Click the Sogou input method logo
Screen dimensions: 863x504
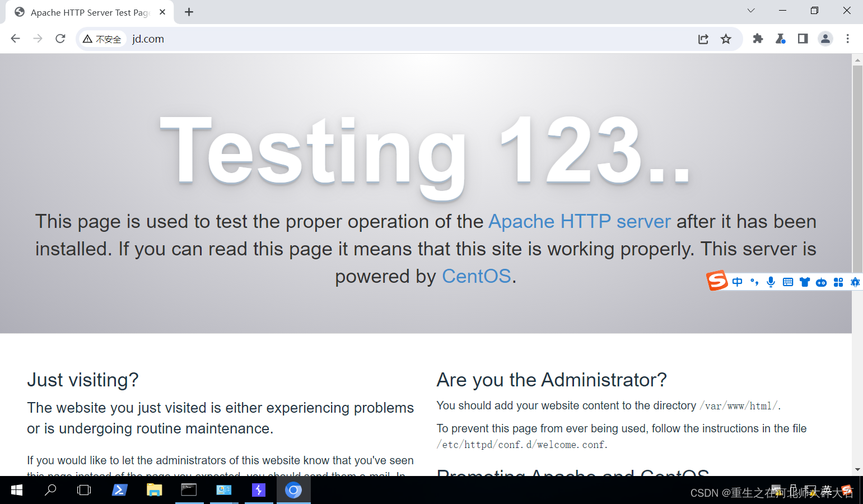tap(717, 280)
